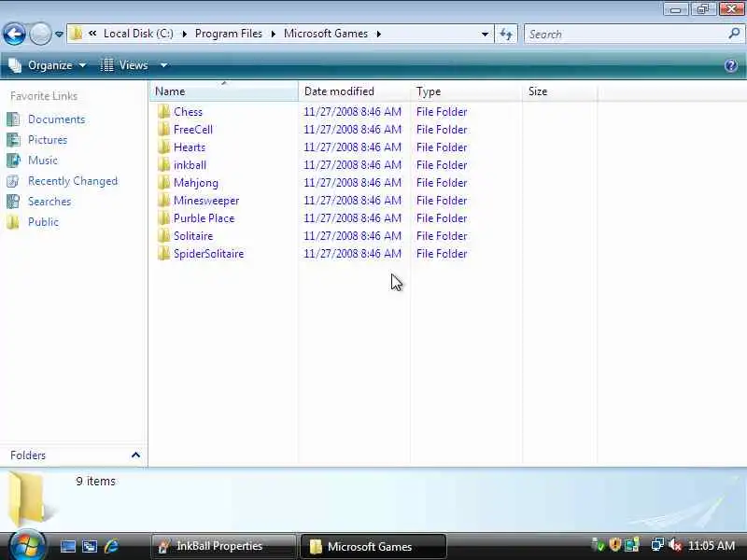
Task: Open the Views dropdown arrow
Action: pyautogui.click(x=163, y=65)
